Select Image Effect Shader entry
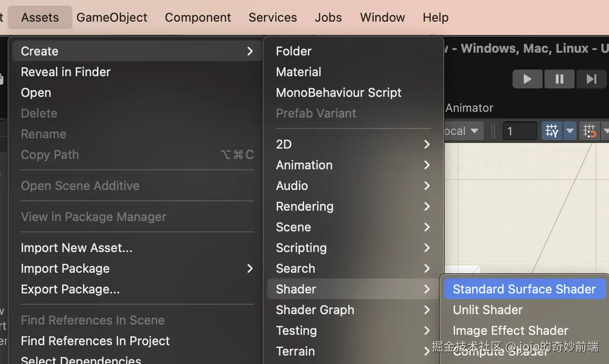 [510, 331]
